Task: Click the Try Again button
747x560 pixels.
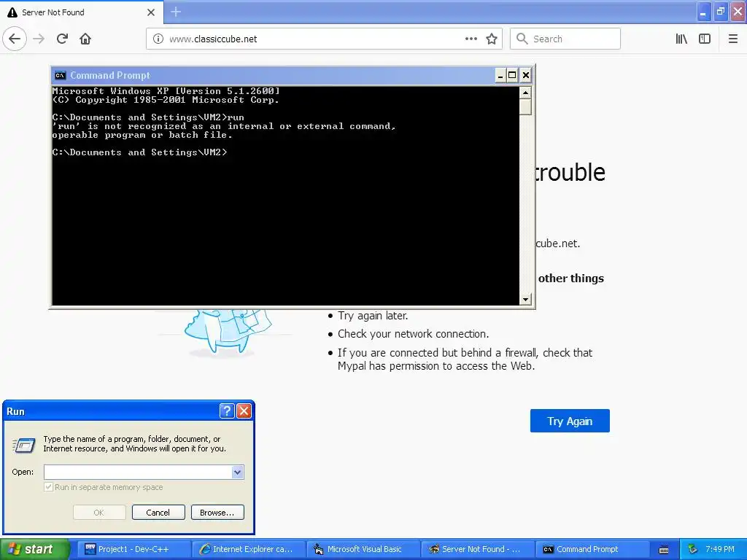Action: (570, 421)
